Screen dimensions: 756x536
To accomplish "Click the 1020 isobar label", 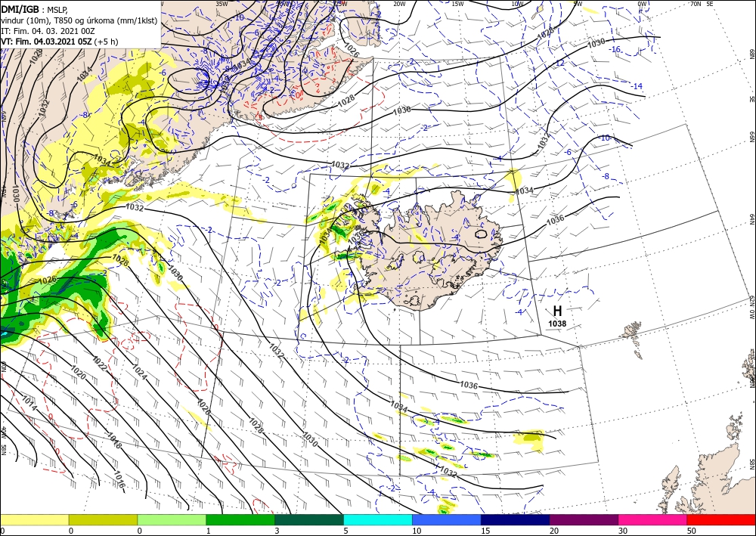I will click(x=79, y=372).
